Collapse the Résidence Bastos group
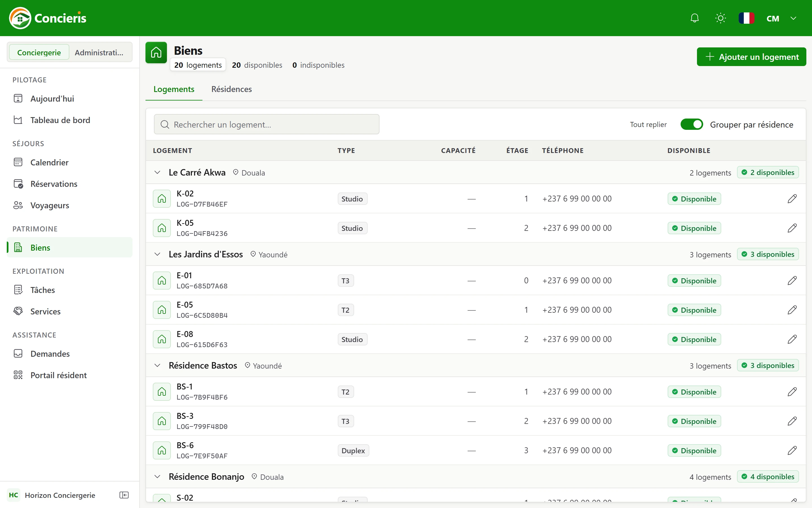 point(157,365)
